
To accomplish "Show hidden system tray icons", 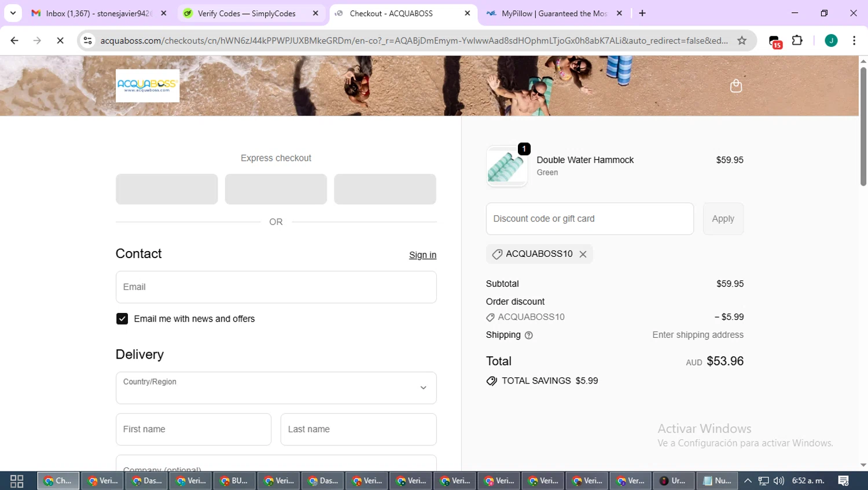I will point(748,481).
